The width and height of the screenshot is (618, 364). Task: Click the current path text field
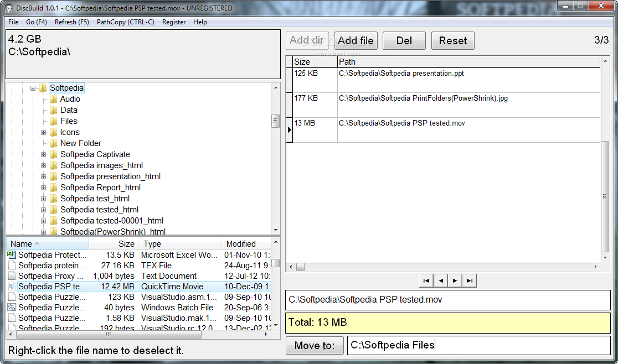point(448,300)
